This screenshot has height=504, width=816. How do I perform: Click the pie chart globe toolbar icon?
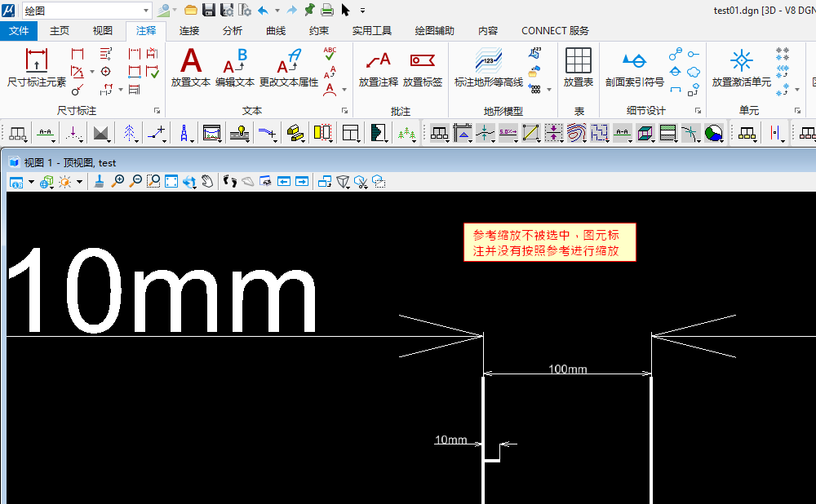point(713,133)
